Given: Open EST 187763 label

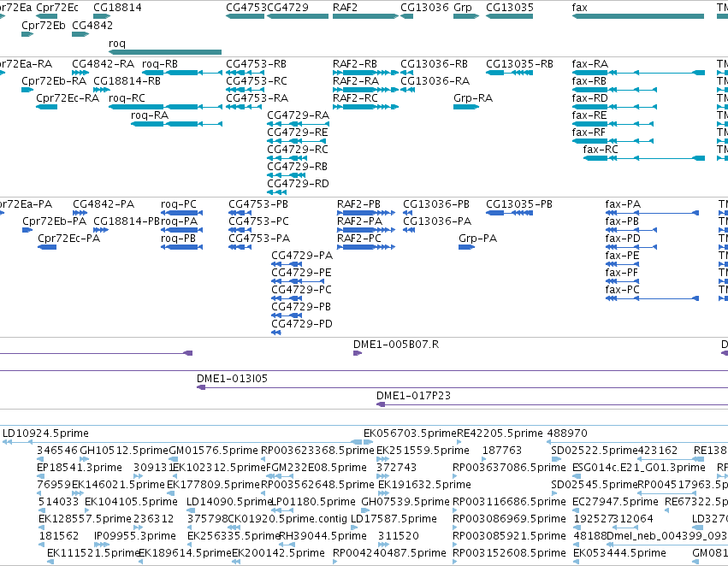Looking at the screenshot, I should (x=502, y=451).
